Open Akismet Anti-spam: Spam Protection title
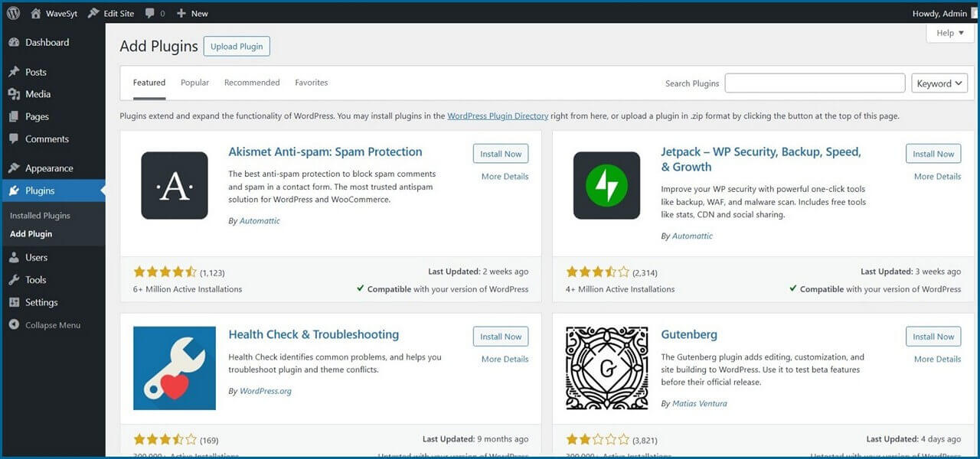Screen dimensions: 980x459 click(325, 151)
